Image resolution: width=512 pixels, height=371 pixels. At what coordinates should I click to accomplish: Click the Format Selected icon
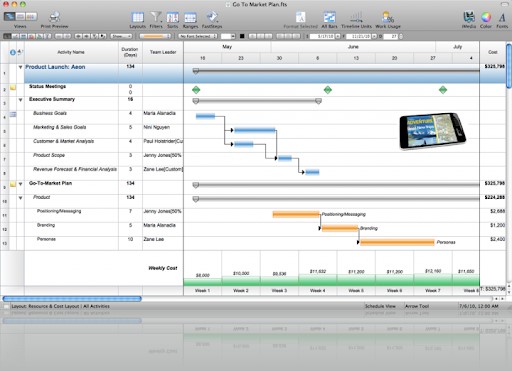[300, 17]
